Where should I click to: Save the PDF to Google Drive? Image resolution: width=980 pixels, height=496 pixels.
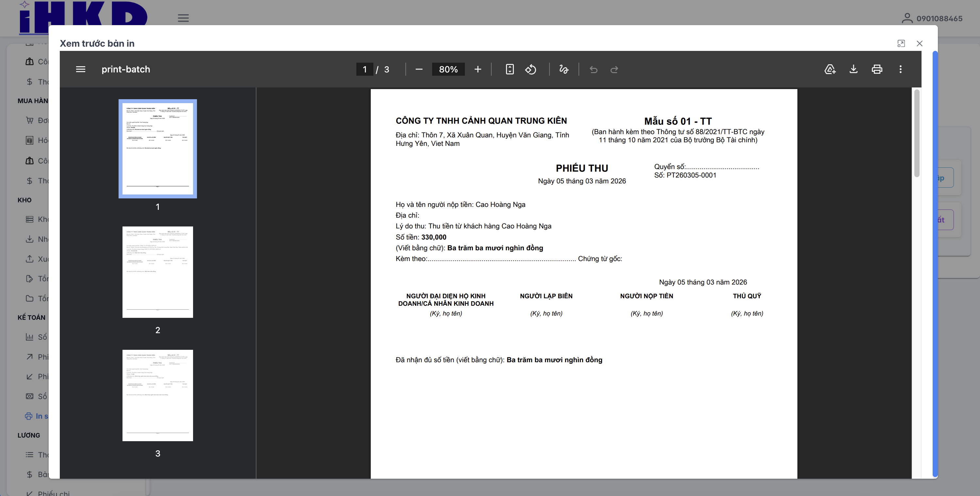coord(830,69)
